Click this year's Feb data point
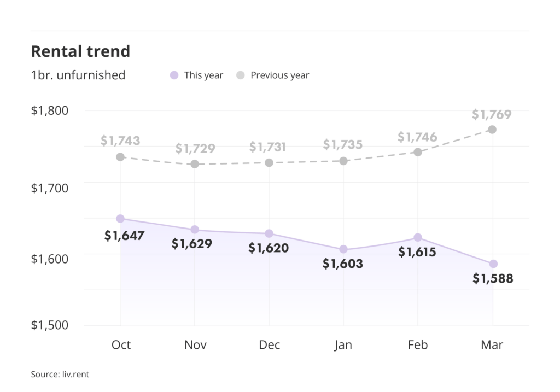The height and width of the screenshot is (392, 560). [418, 237]
